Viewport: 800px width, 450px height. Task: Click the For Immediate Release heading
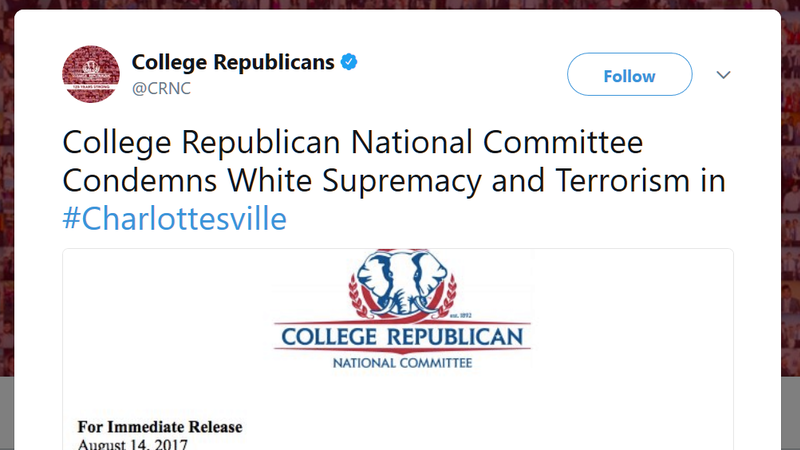[160, 427]
